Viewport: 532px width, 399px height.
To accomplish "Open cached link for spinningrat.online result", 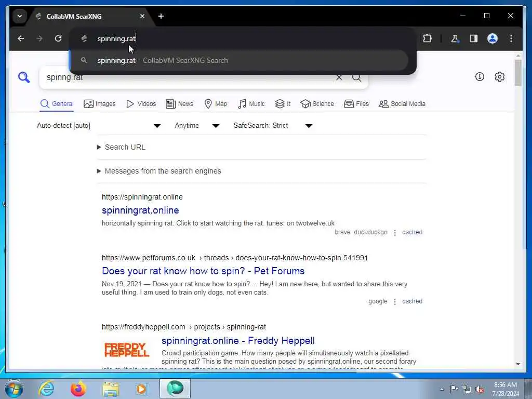I will click(412, 232).
